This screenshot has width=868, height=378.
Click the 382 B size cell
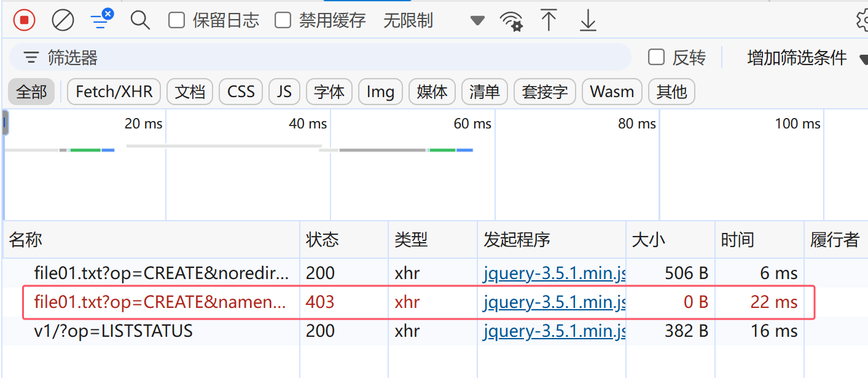point(670,331)
